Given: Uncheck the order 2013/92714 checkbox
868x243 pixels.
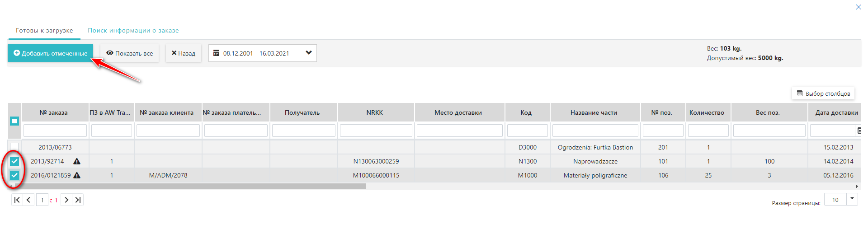Looking at the screenshot, I should [14, 161].
